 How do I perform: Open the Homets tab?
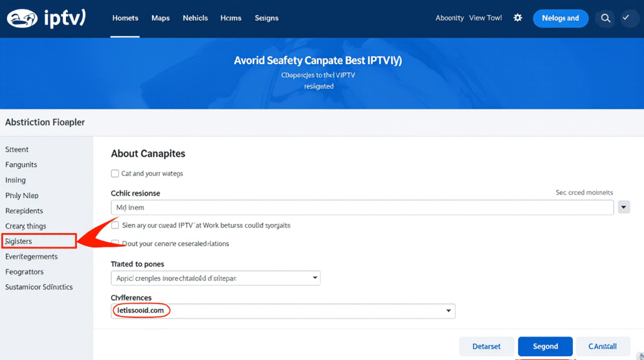[x=125, y=18]
